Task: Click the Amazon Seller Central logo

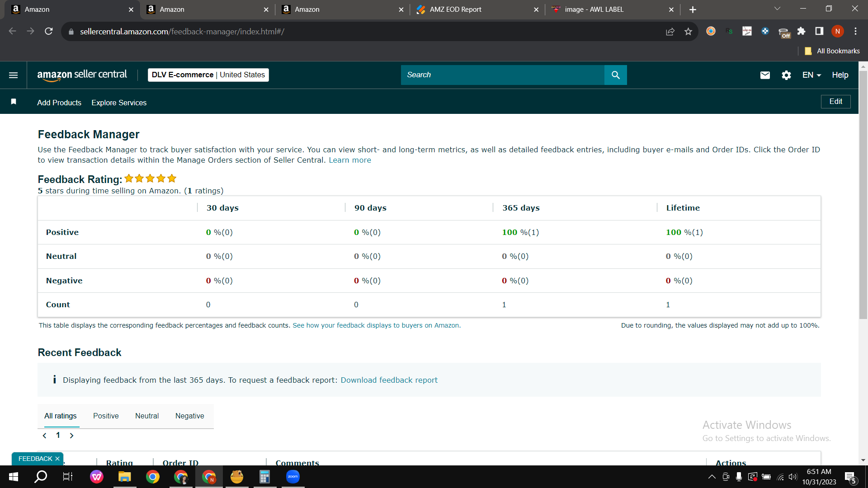Action: pyautogui.click(x=82, y=75)
